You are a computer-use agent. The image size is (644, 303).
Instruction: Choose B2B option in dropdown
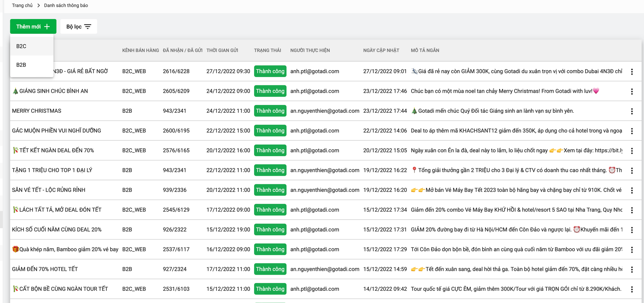(x=22, y=65)
